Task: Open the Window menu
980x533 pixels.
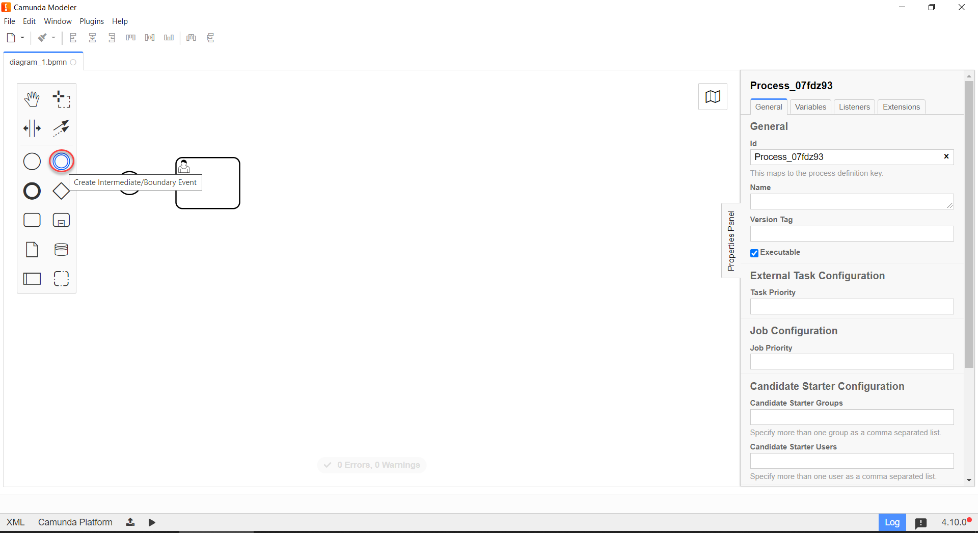Action: pyautogui.click(x=58, y=21)
